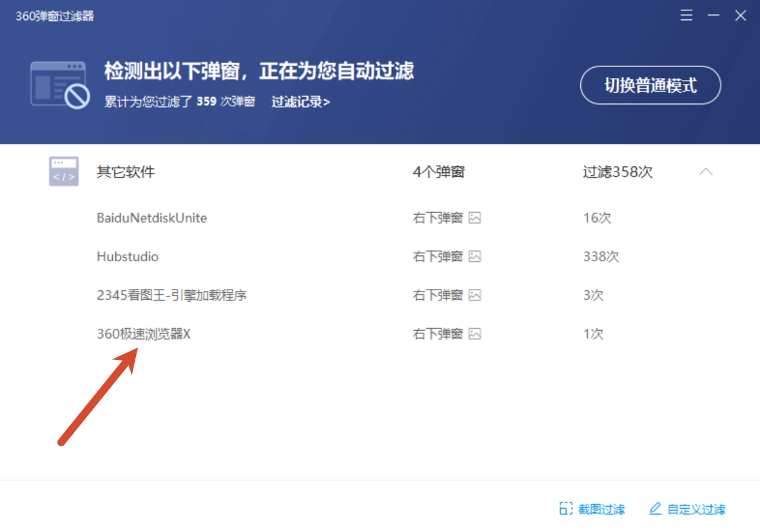The width and height of the screenshot is (760, 532).
Task: Select the Hubstudio entry
Action: point(128,257)
